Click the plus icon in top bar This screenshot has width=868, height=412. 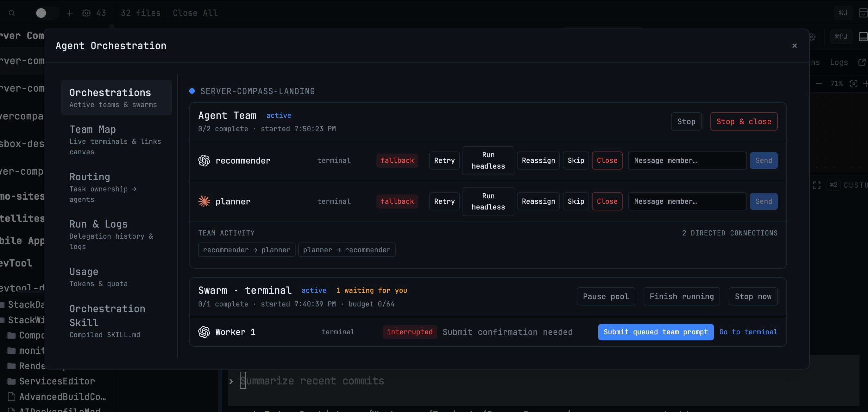pyautogui.click(x=69, y=13)
